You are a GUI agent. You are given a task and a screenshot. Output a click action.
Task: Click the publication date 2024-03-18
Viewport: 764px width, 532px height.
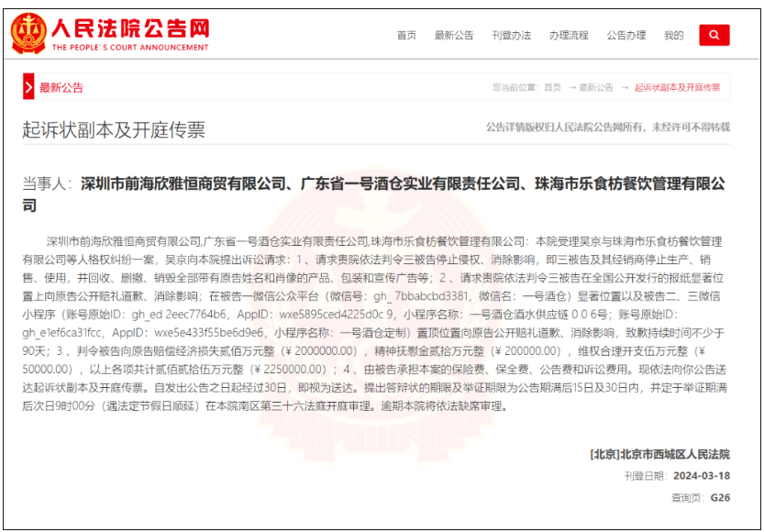702,476
